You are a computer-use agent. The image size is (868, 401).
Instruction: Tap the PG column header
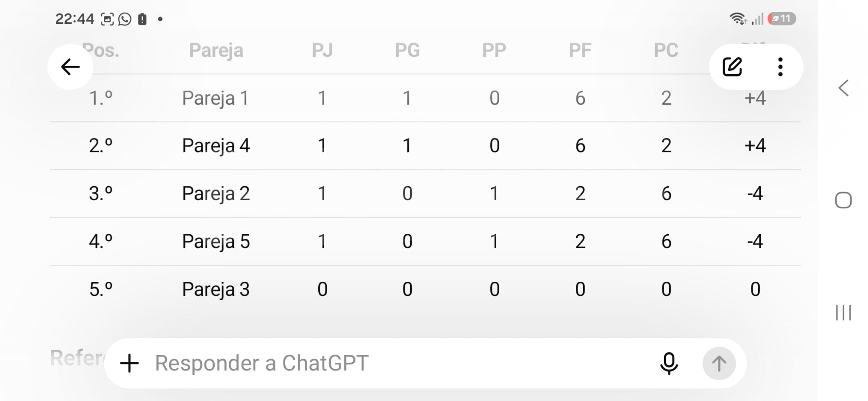pyautogui.click(x=407, y=50)
